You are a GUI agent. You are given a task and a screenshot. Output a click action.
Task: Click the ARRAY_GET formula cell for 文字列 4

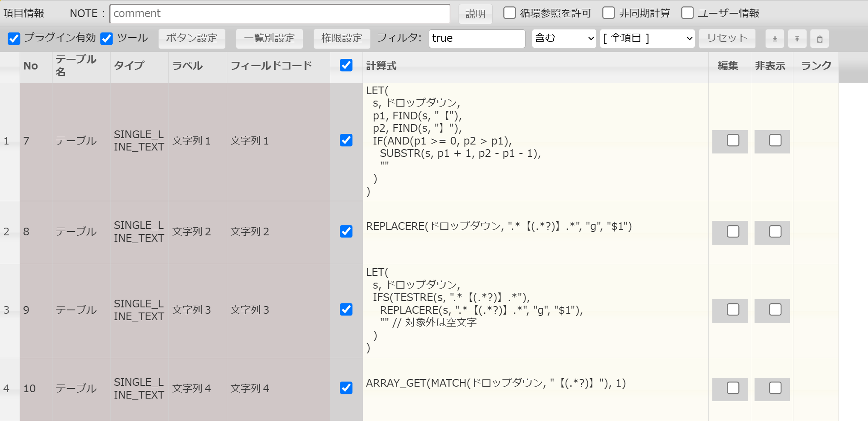click(535, 389)
